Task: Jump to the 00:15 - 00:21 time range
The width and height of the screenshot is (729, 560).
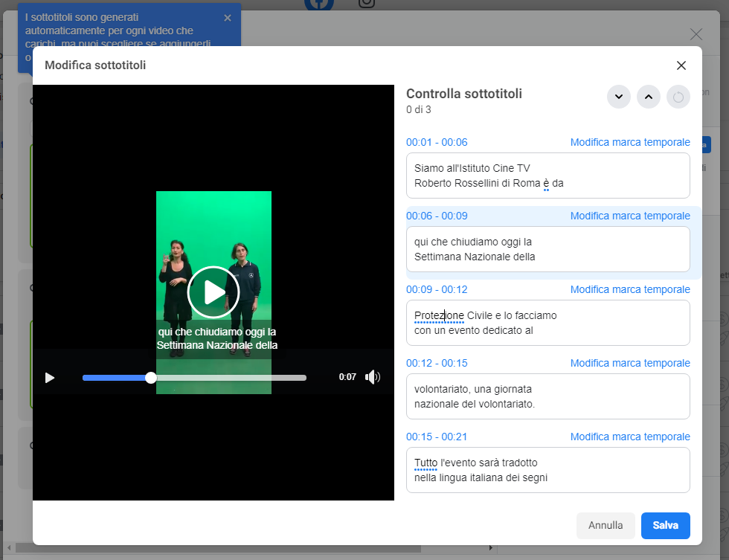Action: [x=437, y=437]
